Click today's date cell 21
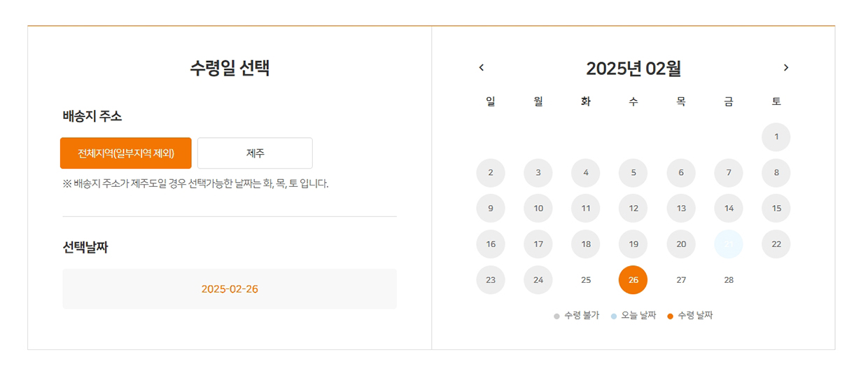 point(729,244)
